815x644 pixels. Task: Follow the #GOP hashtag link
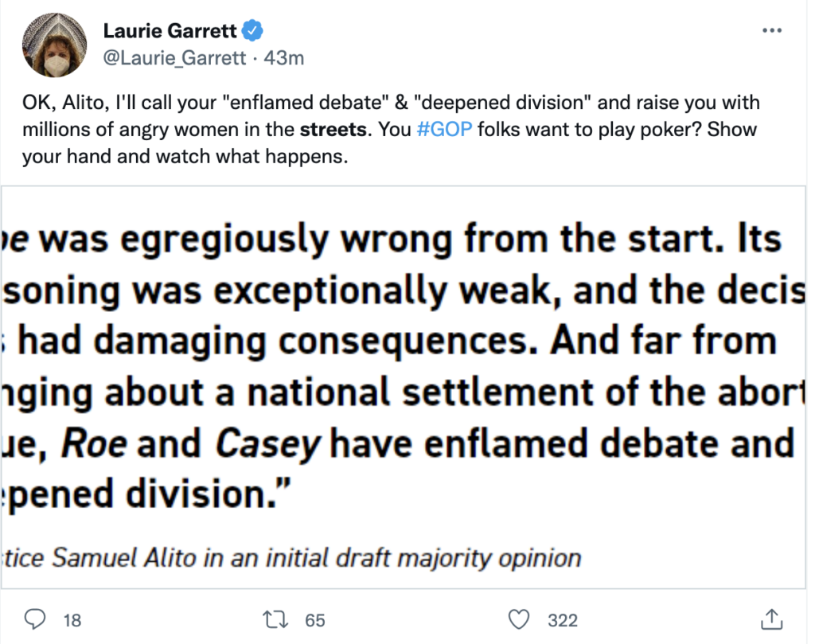point(444,130)
